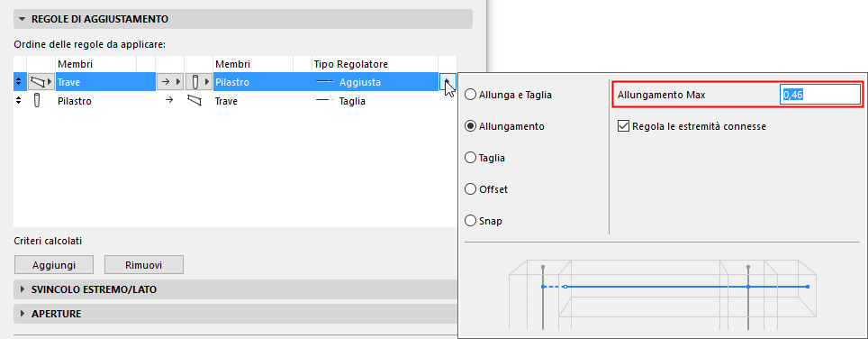The height and width of the screenshot is (339, 868).
Task: Click the reorder handle of the Trave rule
Action: coord(19,82)
